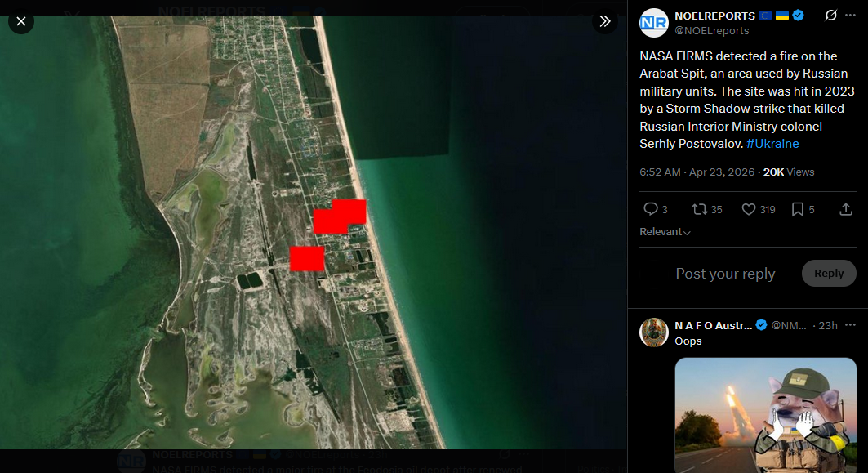Like the tweet with 319 likes
Viewport: 868px width, 473px height.
click(749, 209)
